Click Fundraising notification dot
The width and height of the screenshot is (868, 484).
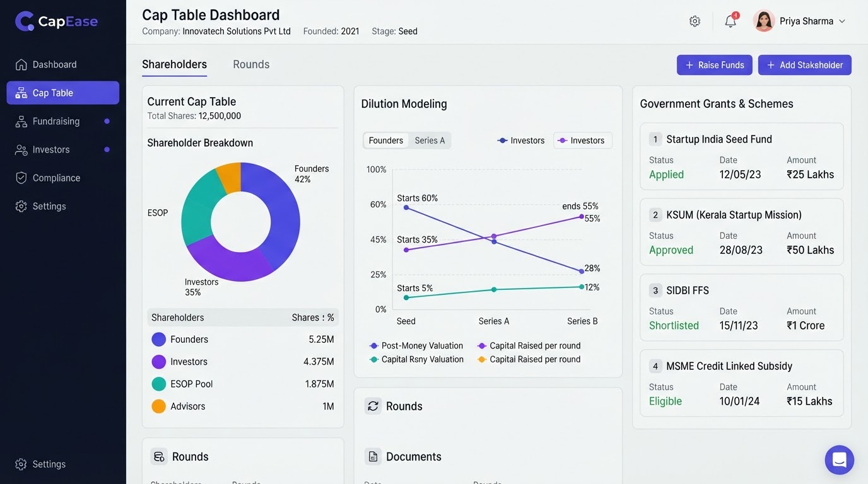(x=107, y=121)
